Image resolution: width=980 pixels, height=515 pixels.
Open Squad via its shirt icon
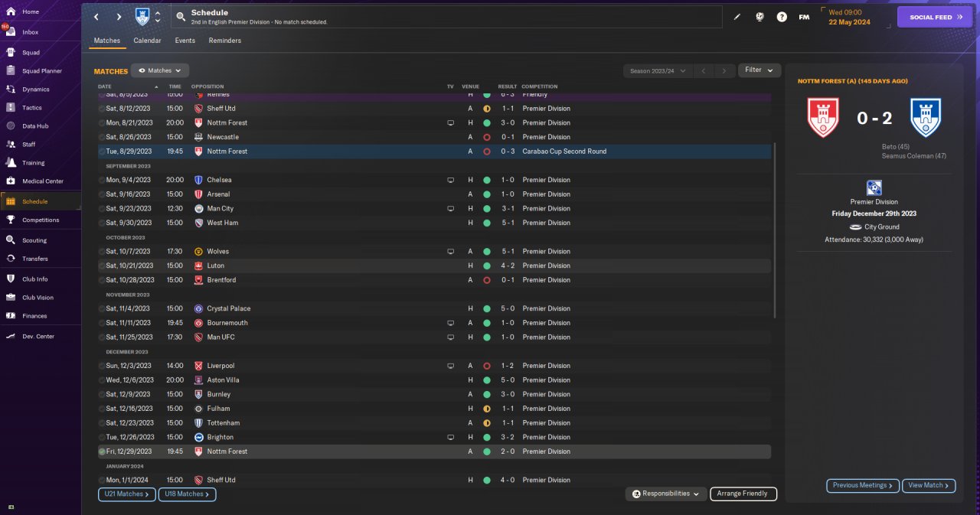click(11, 53)
